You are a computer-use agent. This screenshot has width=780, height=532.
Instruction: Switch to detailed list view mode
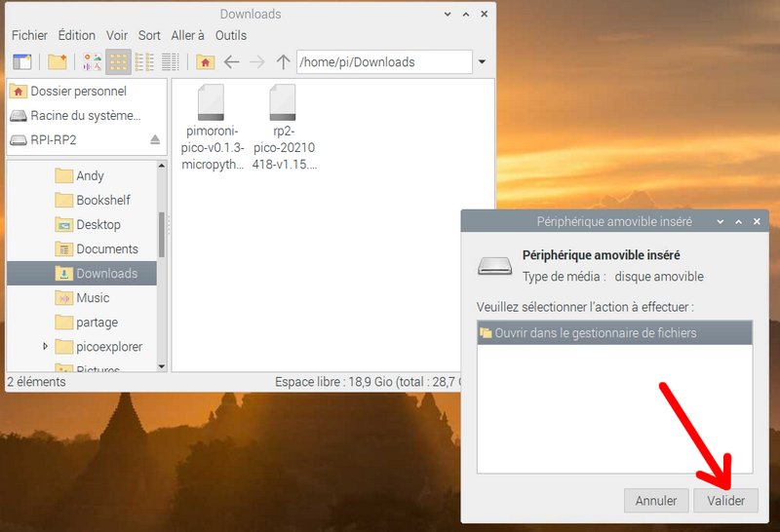[x=170, y=62]
